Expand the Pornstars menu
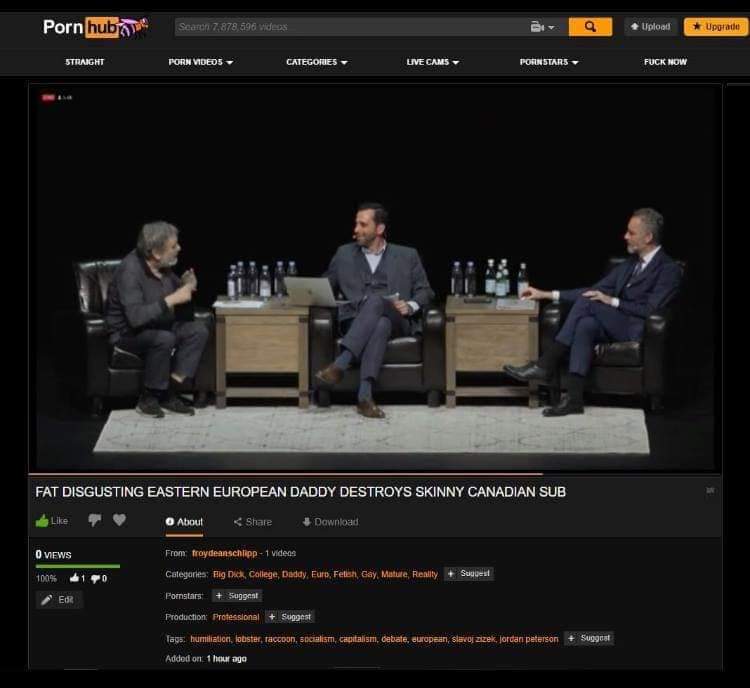 click(x=549, y=62)
